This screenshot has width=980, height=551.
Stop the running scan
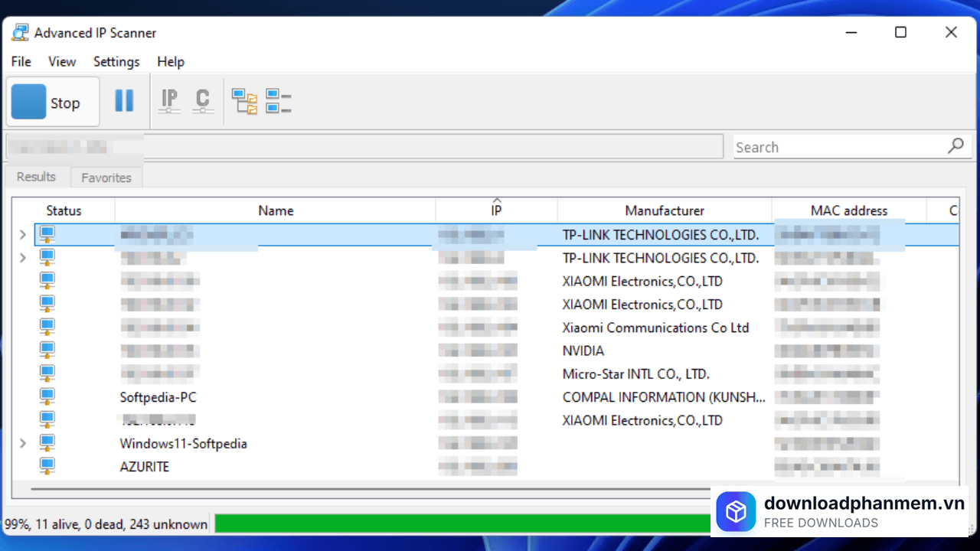[x=53, y=102]
